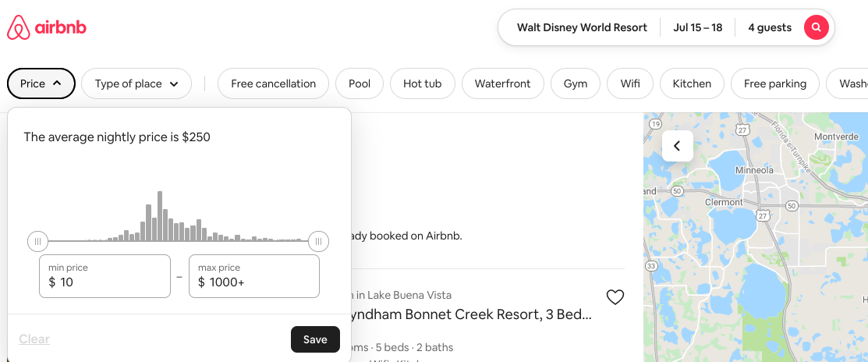Screen dimensions: 868x362
Task: Enable the Gym filter
Action: [576, 83]
